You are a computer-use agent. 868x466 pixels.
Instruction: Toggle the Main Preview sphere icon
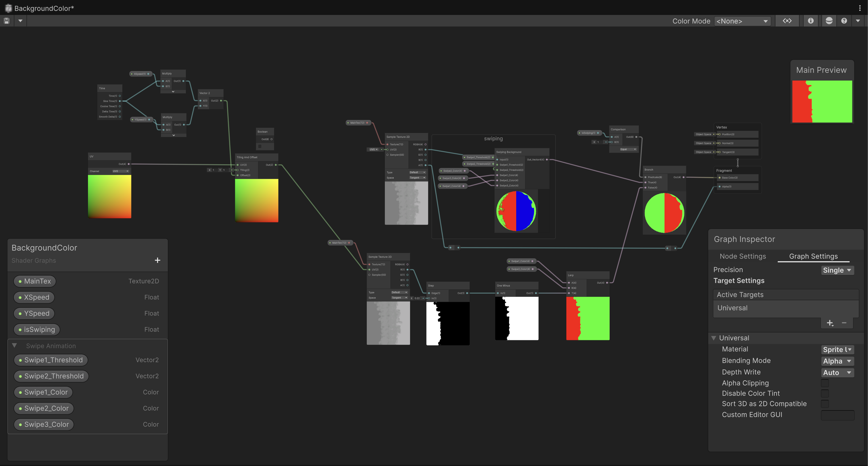(x=829, y=21)
